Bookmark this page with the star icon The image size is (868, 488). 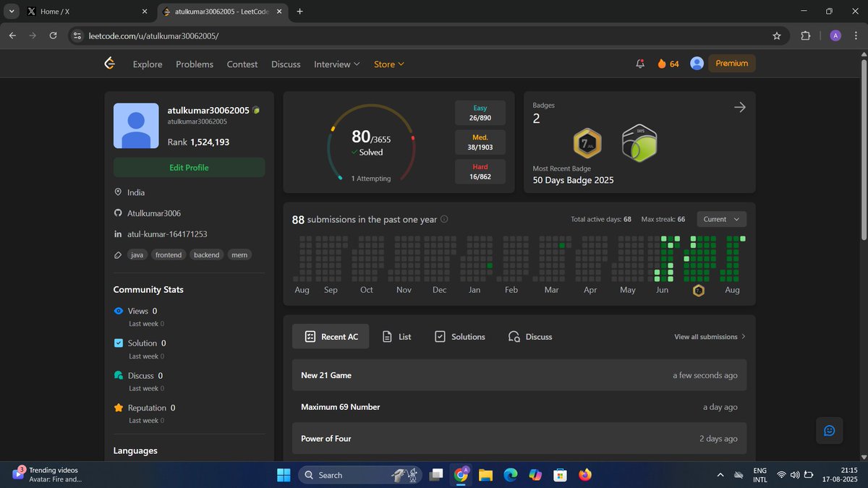tap(777, 35)
